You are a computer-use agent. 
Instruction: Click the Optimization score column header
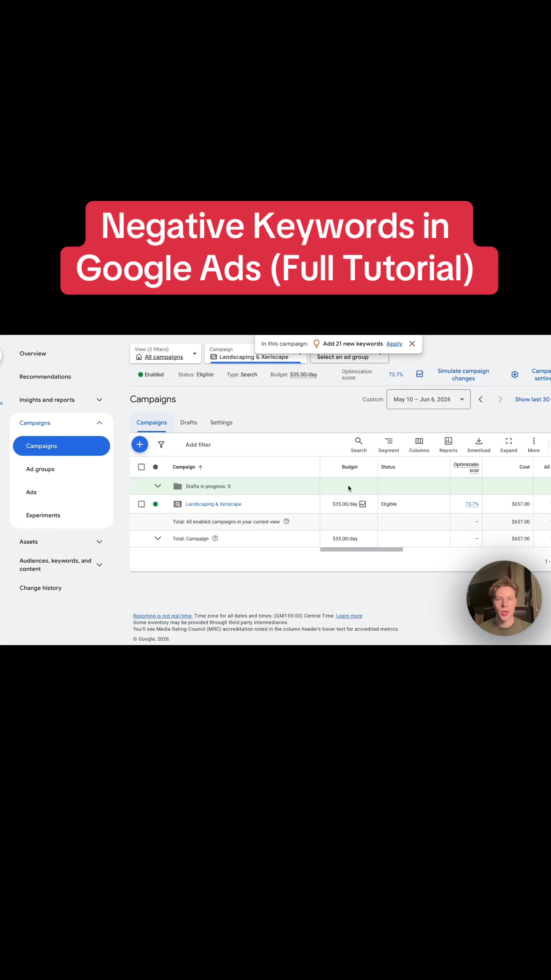[466, 467]
